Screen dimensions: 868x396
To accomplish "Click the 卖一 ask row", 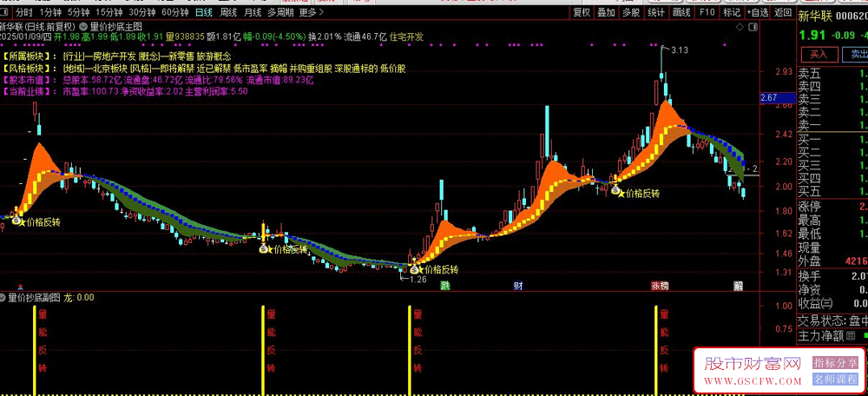I will pyautogui.click(x=832, y=125).
